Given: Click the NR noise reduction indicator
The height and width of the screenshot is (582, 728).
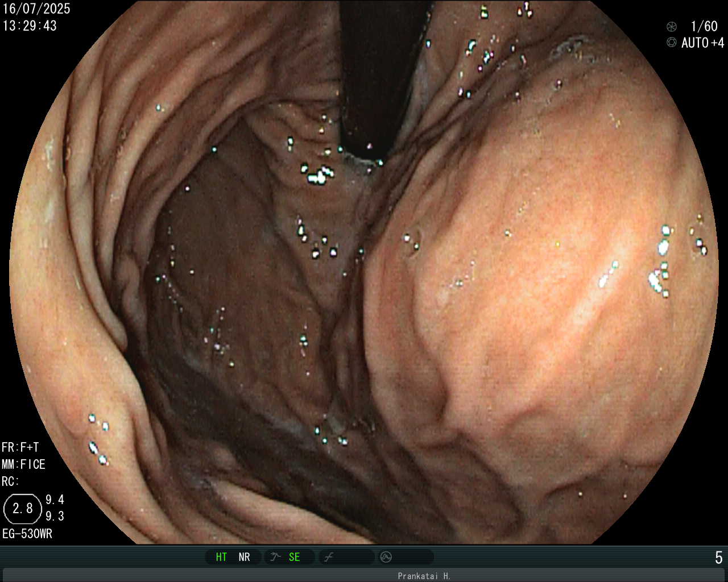Looking at the screenshot, I should [x=244, y=557].
